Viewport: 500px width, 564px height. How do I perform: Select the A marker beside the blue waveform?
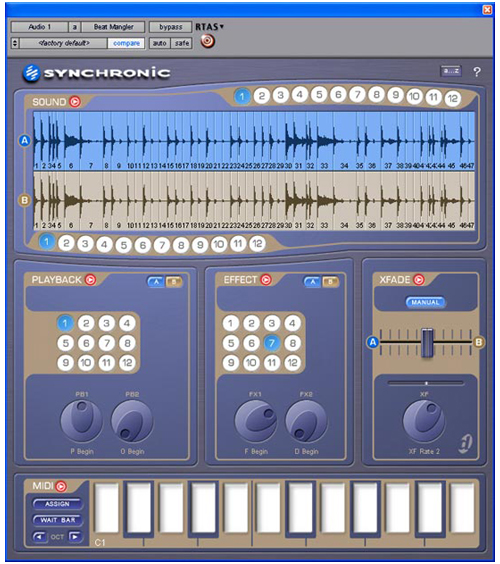(x=24, y=141)
